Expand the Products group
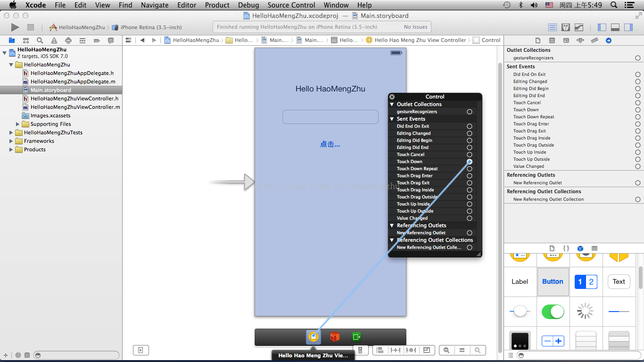This screenshot has width=644, height=362. tap(11, 149)
